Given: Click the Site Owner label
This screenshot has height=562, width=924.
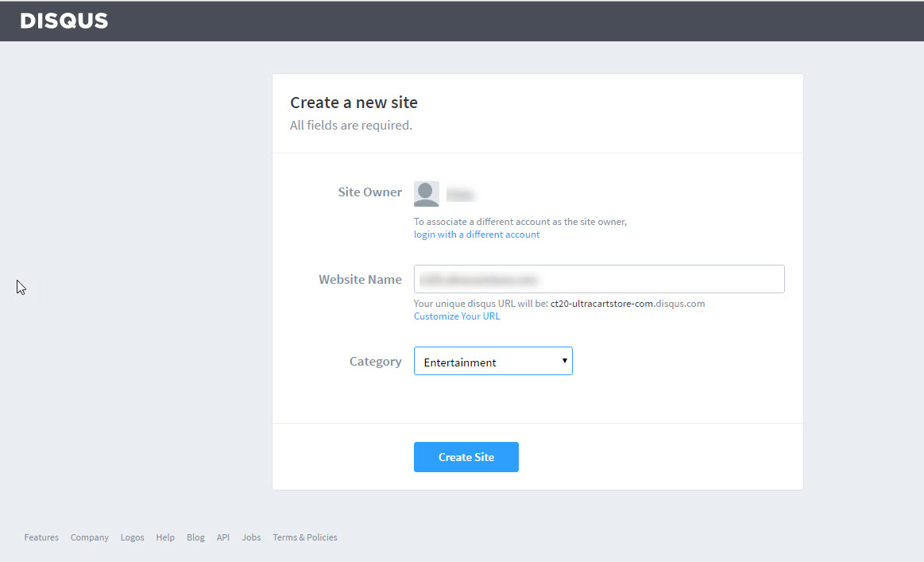Looking at the screenshot, I should coord(369,192).
